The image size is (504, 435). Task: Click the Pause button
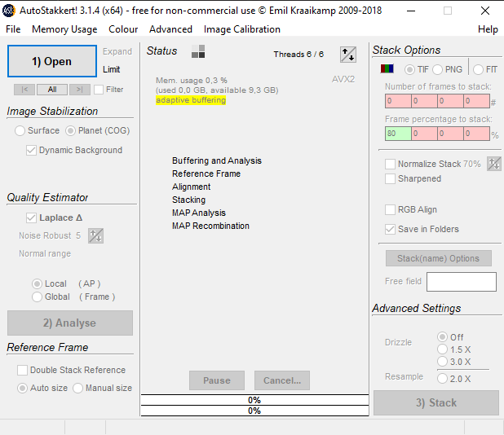pyautogui.click(x=217, y=380)
